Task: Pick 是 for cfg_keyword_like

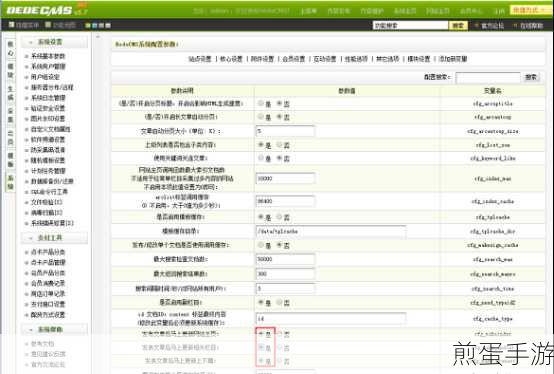Action: coord(261,158)
